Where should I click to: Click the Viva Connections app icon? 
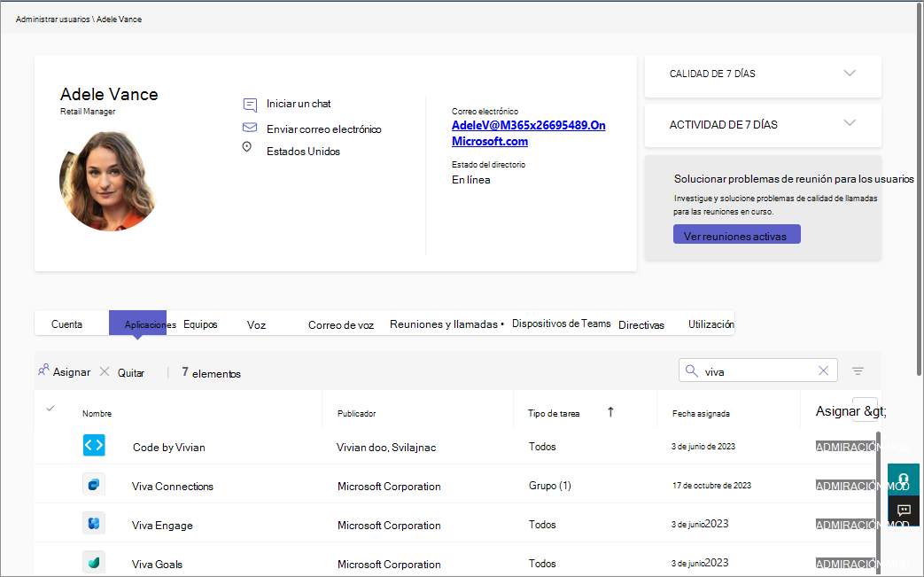[94, 485]
